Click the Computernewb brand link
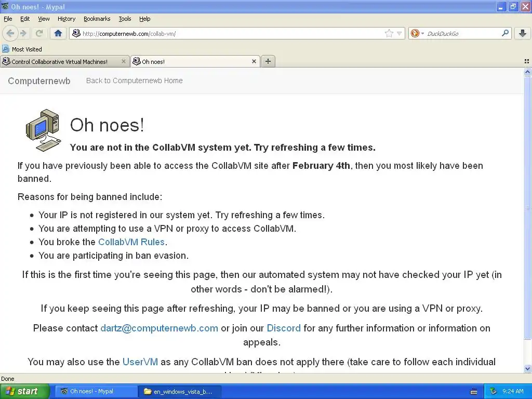This screenshot has width=532, height=399. [39, 81]
